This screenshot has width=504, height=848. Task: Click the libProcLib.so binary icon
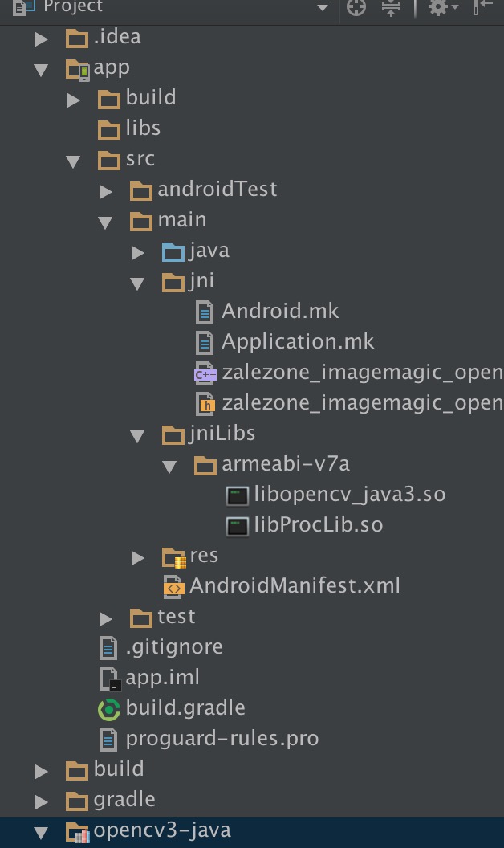237,526
